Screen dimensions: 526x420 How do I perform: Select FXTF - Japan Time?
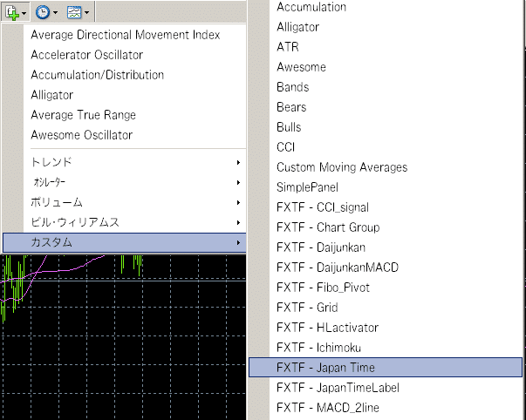point(386,368)
